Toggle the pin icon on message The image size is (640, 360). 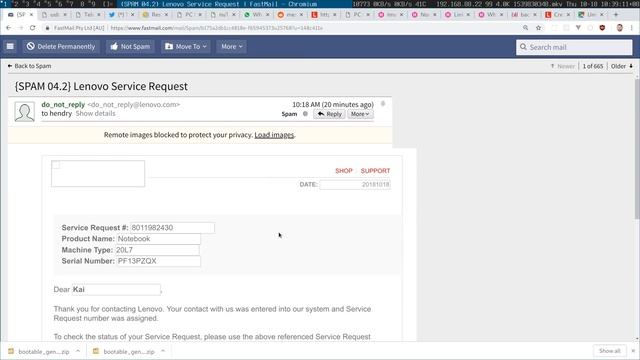383,104
